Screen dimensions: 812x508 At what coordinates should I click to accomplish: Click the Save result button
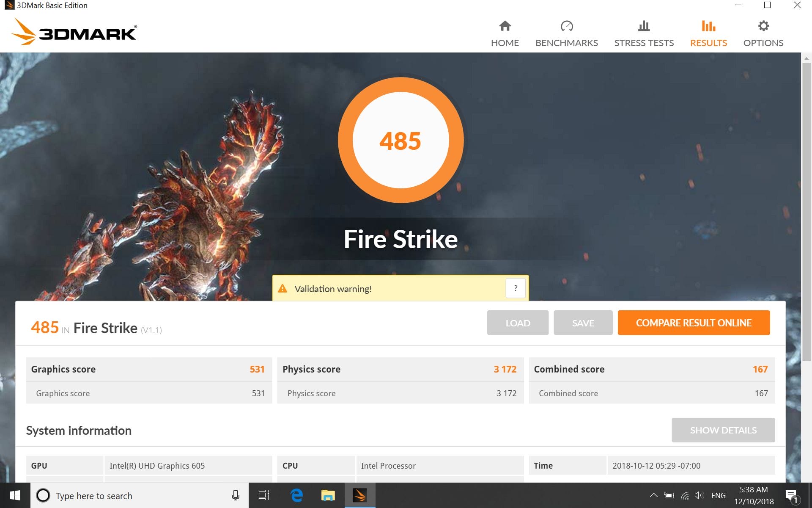point(583,323)
